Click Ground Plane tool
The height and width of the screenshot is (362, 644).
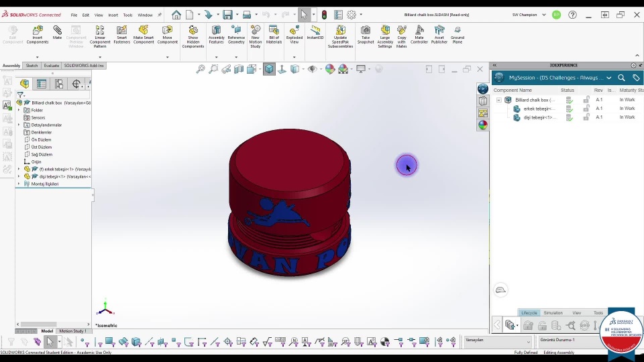point(457,34)
